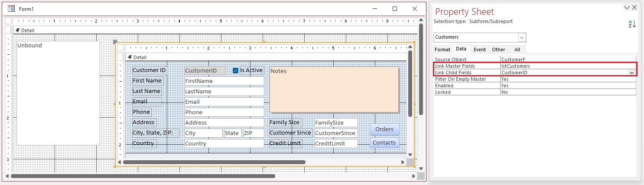Click the outer Detail section selector
The image size is (644, 185).
8,30
